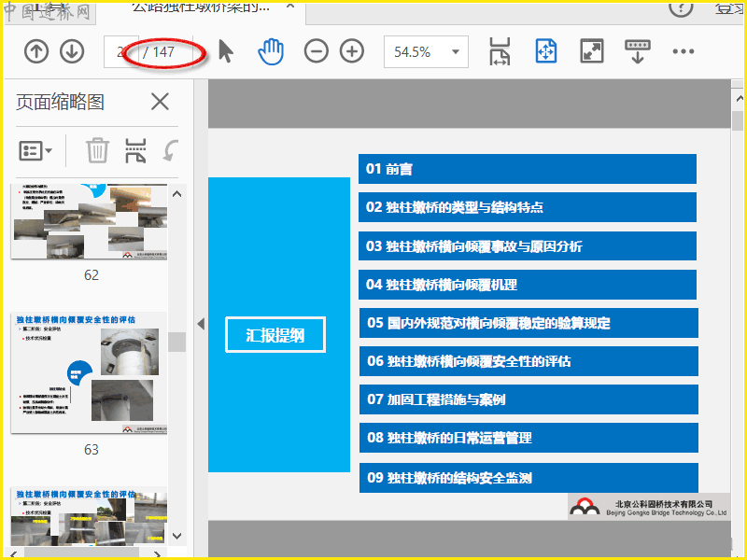The height and width of the screenshot is (560, 747).
Task: Click the current page number field
Action: click(121, 51)
